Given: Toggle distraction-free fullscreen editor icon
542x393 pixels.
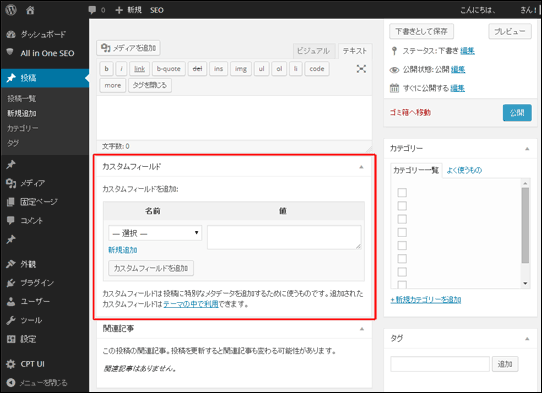Looking at the screenshot, I should tap(361, 69).
